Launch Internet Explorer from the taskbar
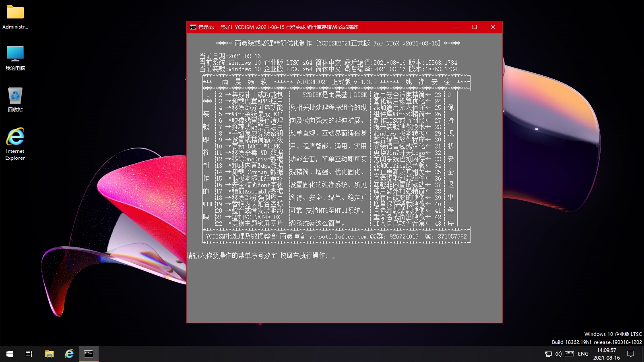Image resolution: width=644 pixels, height=362 pixels. (69, 354)
